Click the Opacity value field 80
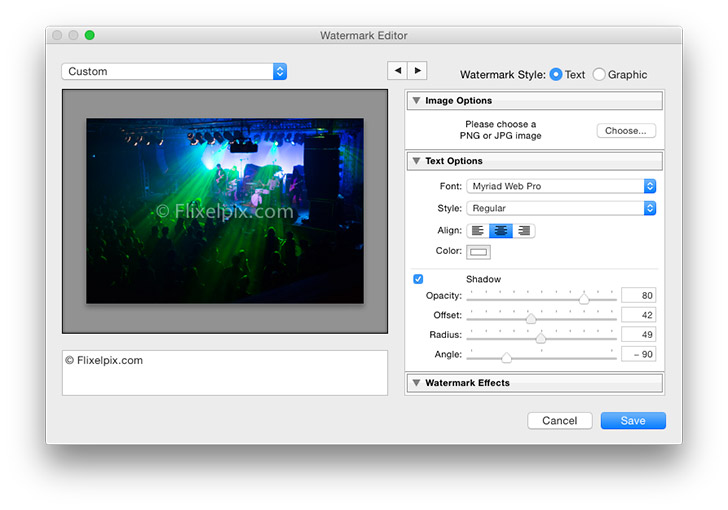728x510 pixels. point(638,295)
